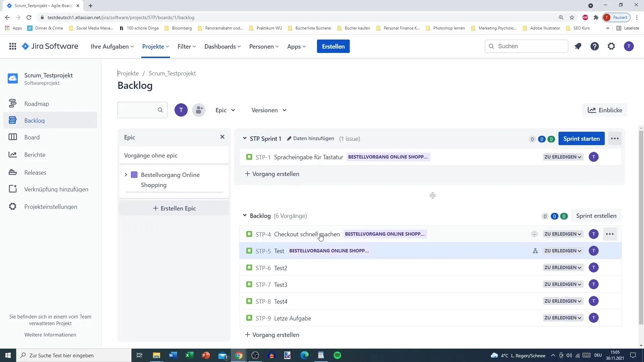Click the Suchen search field

coord(527,46)
